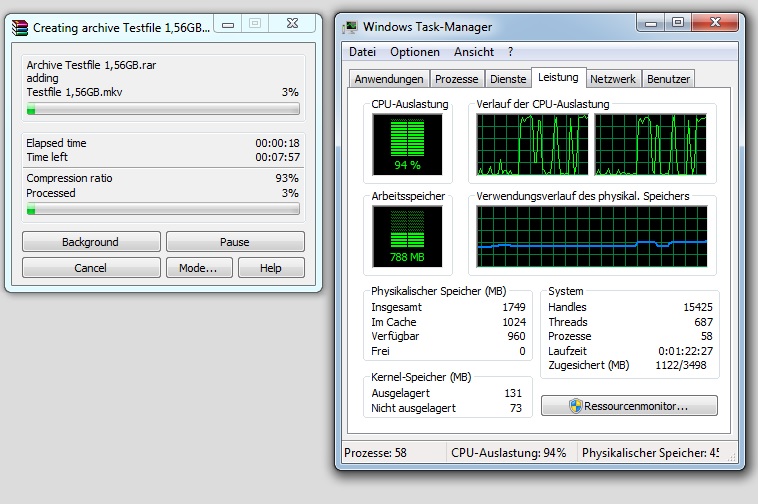Viewport: 758px width, 504px height.
Task: Switch to the Netzwerk tab
Action: click(613, 79)
